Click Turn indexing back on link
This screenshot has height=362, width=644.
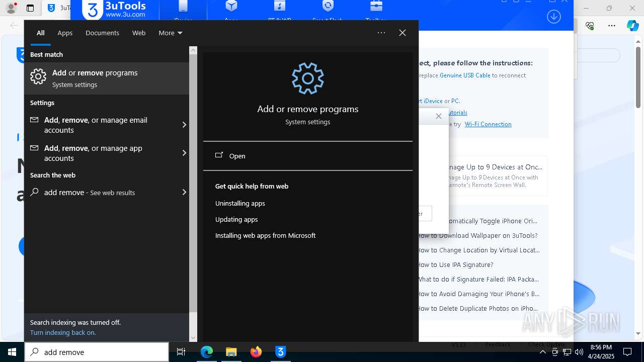coord(63,332)
